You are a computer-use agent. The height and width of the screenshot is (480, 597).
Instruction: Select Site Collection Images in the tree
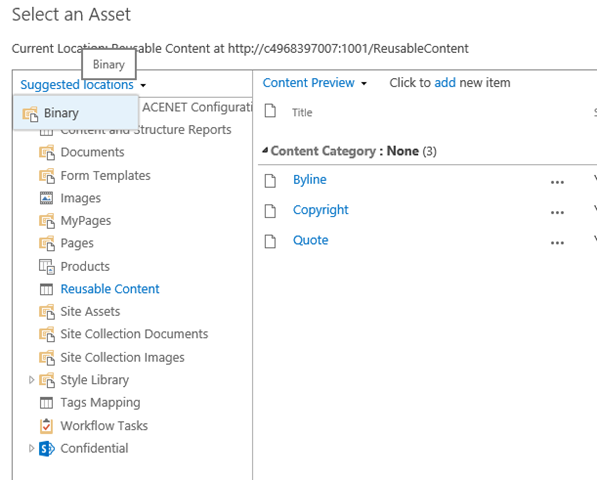[x=122, y=357]
